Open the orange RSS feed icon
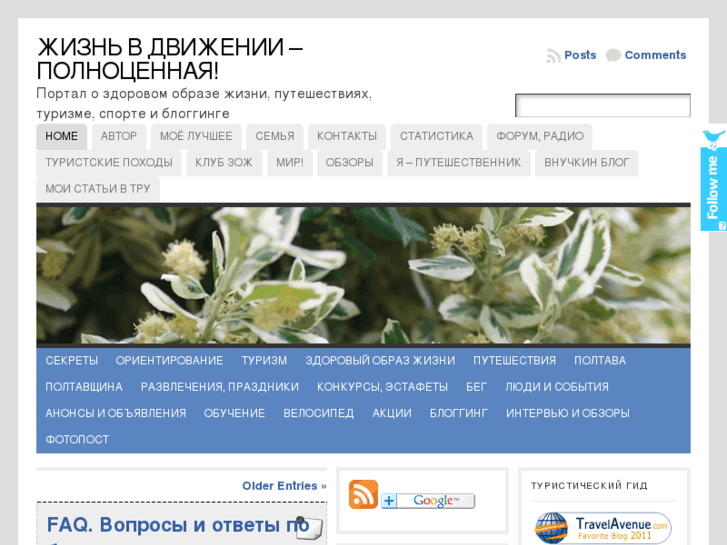The width and height of the screenshot is (727, 545). pos(363,494)
